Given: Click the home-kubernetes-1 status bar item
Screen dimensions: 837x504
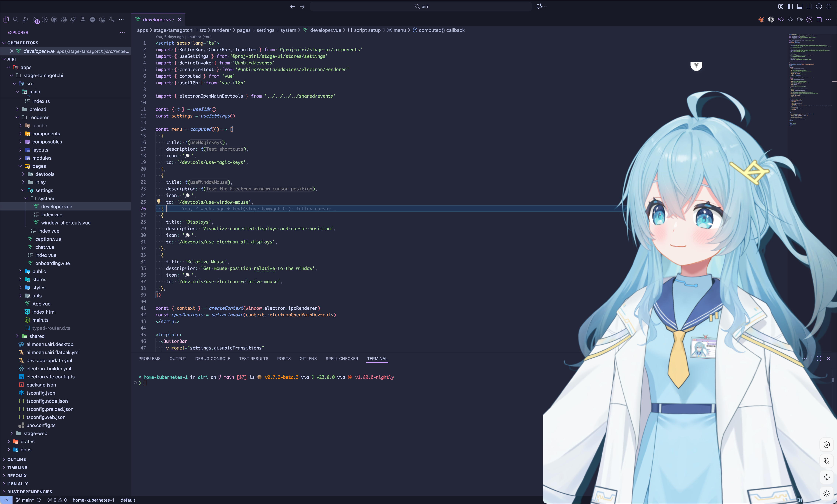Looking at the screenshot, I should 93,500.
